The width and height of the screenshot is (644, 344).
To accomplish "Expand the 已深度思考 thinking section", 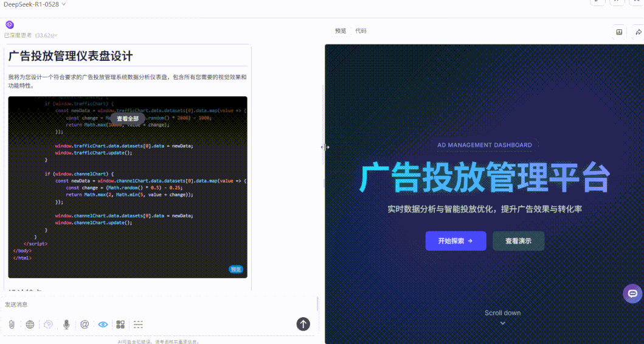I will pyautogui.click(x=31, y=35).
